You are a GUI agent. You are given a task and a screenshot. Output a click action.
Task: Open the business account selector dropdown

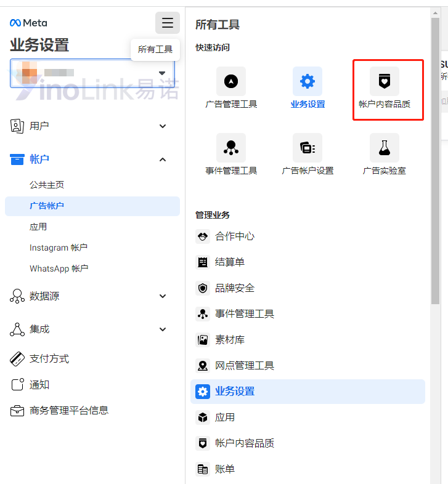coord(92,73)
